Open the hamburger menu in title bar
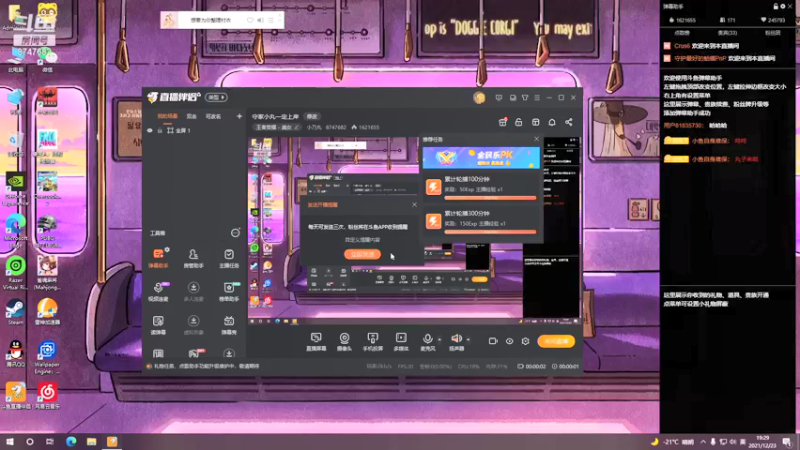The image size is (800, 450). [537, 97]
